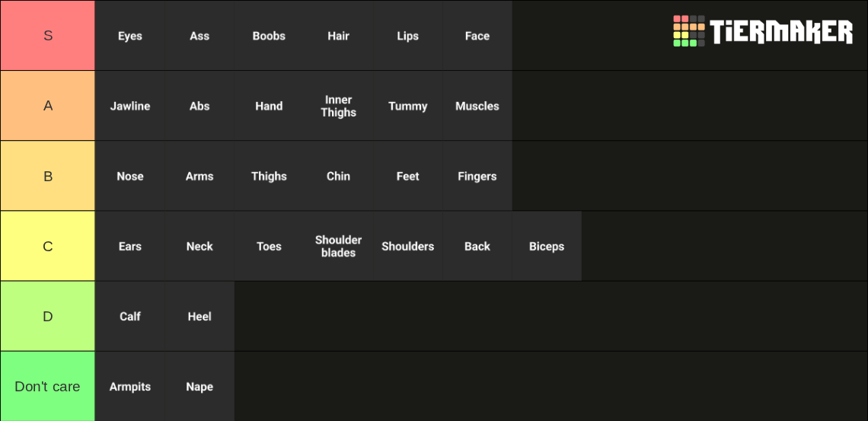Click the Face tile
Viewport: 868px width, 421px height.
click(477, 36)
